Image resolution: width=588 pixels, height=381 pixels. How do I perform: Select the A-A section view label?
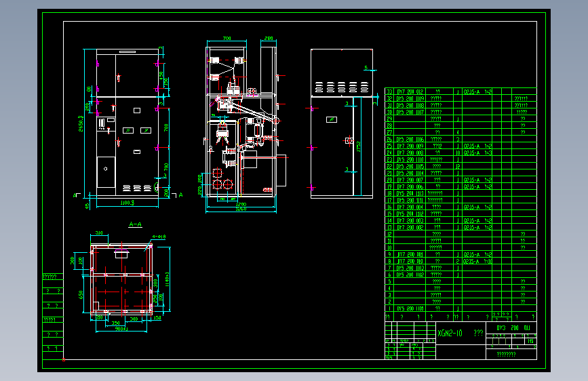(135, 224)
